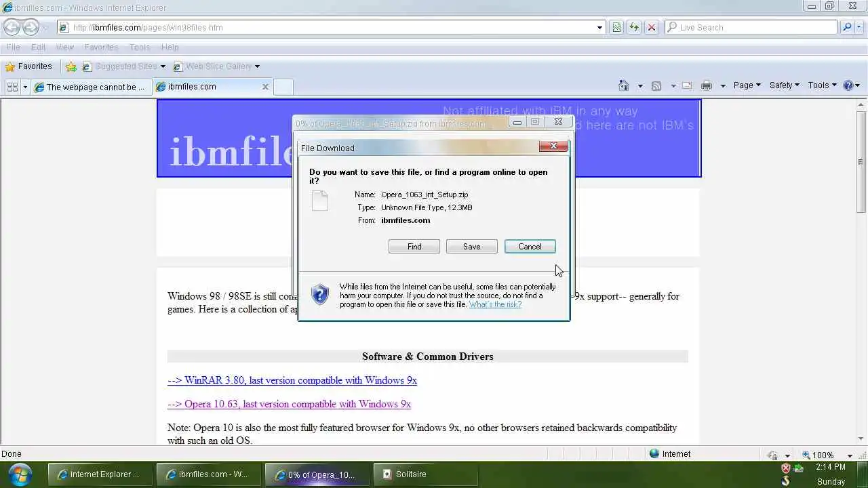
Task: Switch to ibmfiles.com taskbar button
Action: tap(208, 474)
